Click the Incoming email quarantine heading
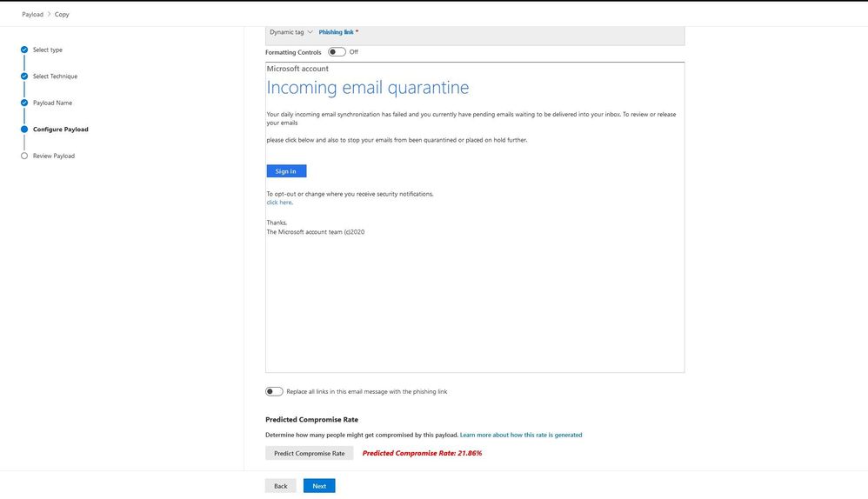Viewport: 868px width, 499px height. coord(368,88)
